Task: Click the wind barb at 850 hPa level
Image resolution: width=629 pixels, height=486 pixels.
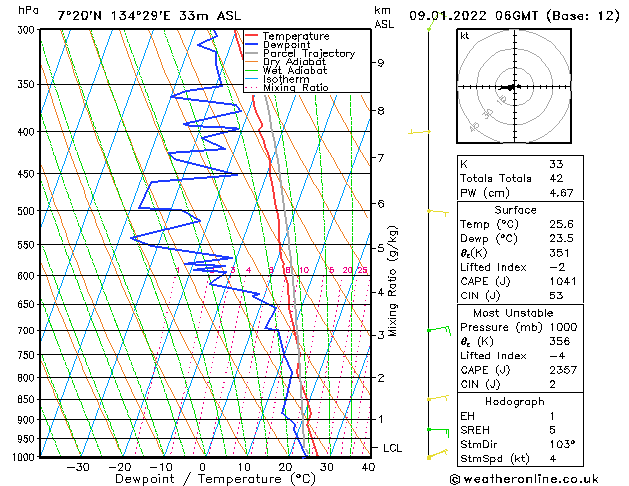Action: coord(438,398)
